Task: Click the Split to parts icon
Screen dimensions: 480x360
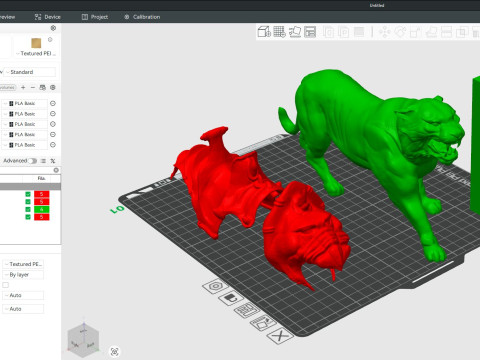Action: coord(343,32)
